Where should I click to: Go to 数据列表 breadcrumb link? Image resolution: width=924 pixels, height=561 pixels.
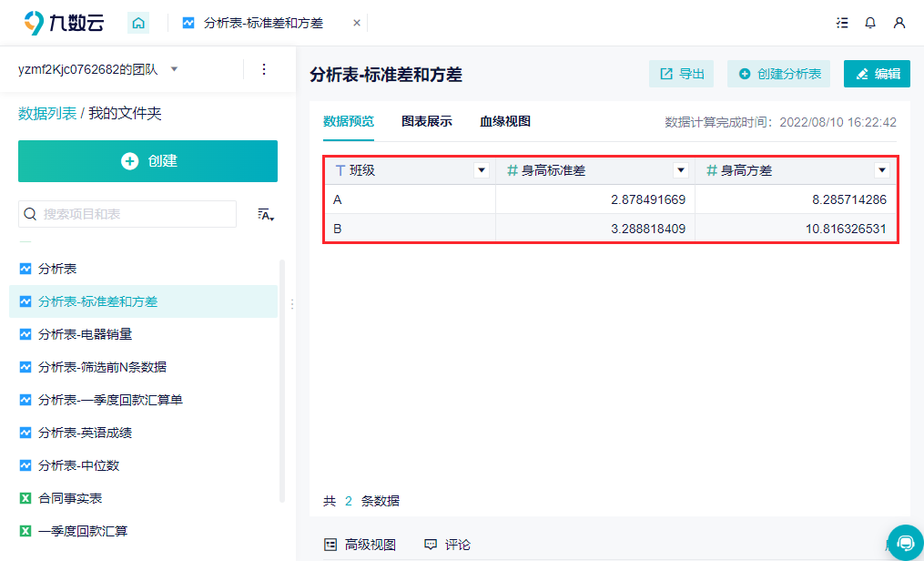[x=47, y=113]
